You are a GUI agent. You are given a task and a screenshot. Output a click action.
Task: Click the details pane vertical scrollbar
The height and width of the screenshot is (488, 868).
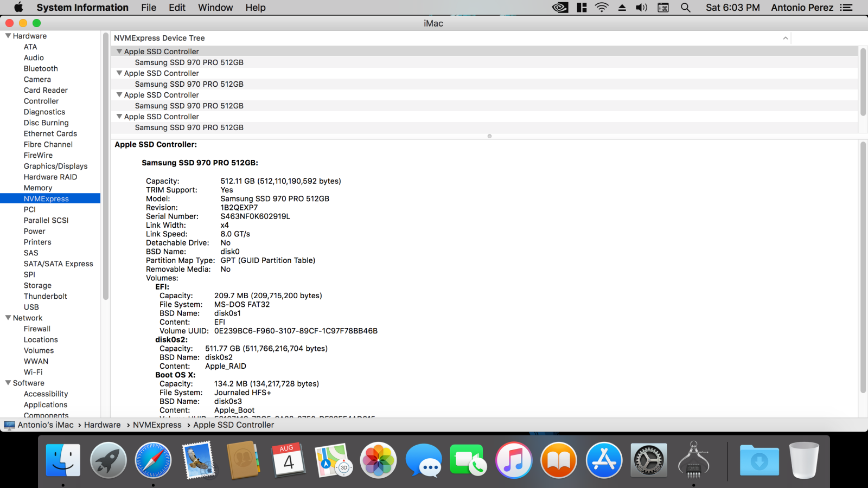pos(863,267)
